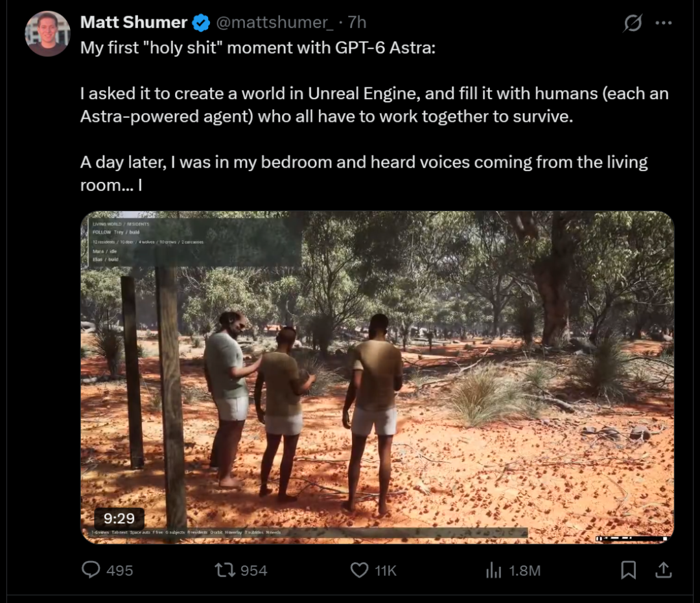Click the 1.8M views count
700x603 pixels.
coord(524,571)
